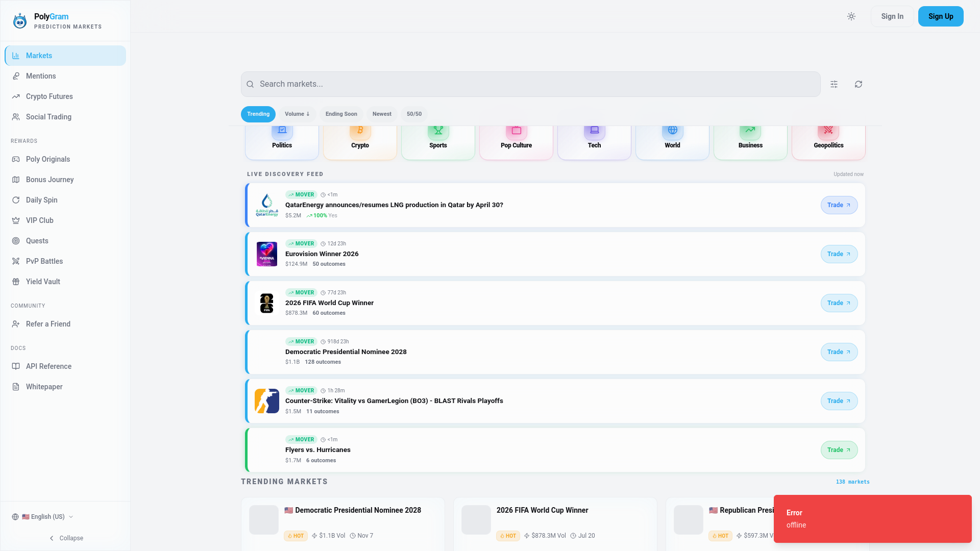The width and height of the screenshot is (980, 551).
Task: Trade Democratic Presidential Nominee 2028 feed item
Action: tap(839, 352)
